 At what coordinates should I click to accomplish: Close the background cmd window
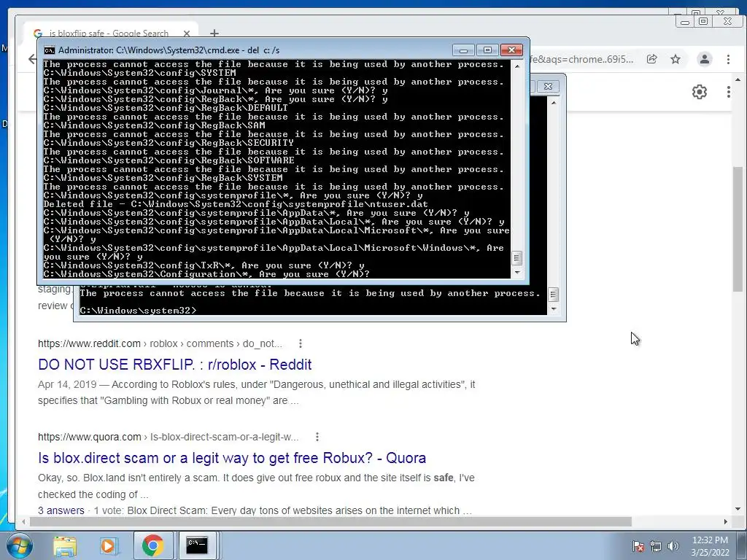[548, 86]
